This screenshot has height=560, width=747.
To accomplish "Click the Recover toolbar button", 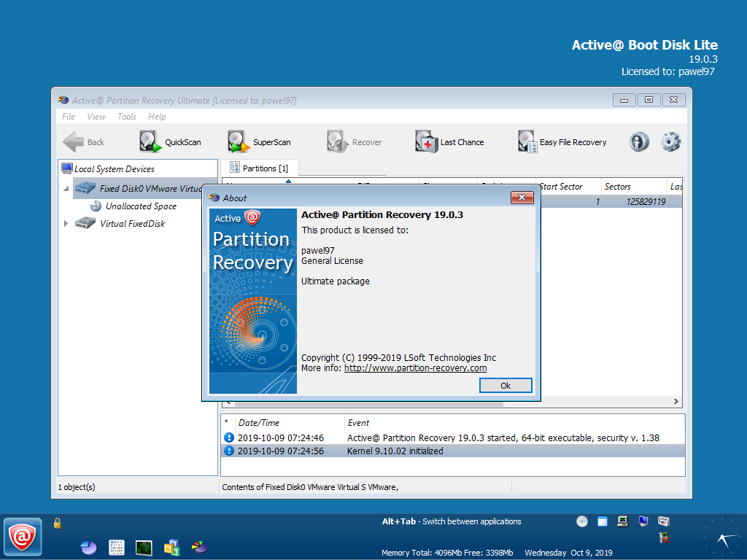I will pyautogui.click(x=354, y=142).
